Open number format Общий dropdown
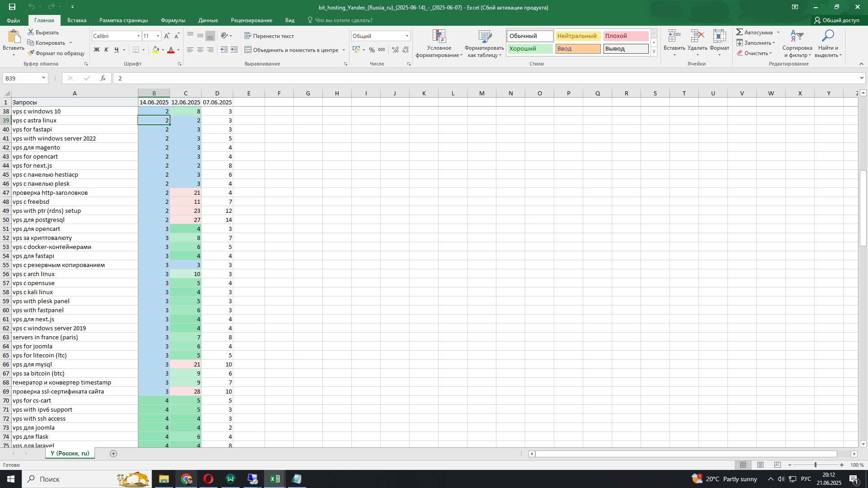Viewport: 868px width, 488px height. pyautogui.click(x=407, y=36)
